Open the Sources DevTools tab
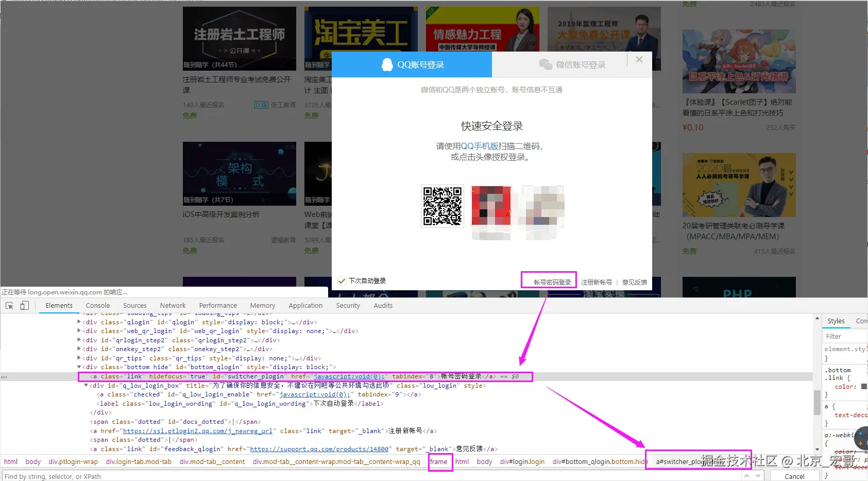The image size is (868, 481). point(135,306)
